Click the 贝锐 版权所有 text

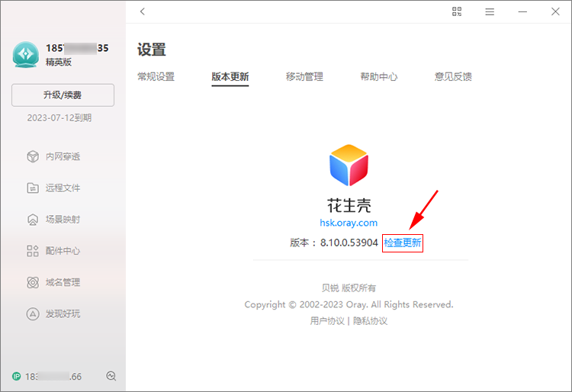pyautogui.click(x=349, y=288)
